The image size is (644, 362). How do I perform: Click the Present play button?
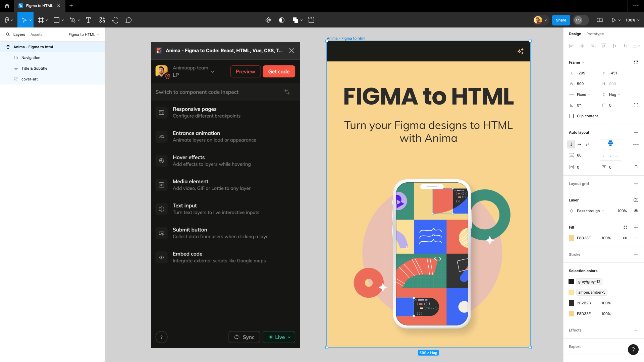613,20
